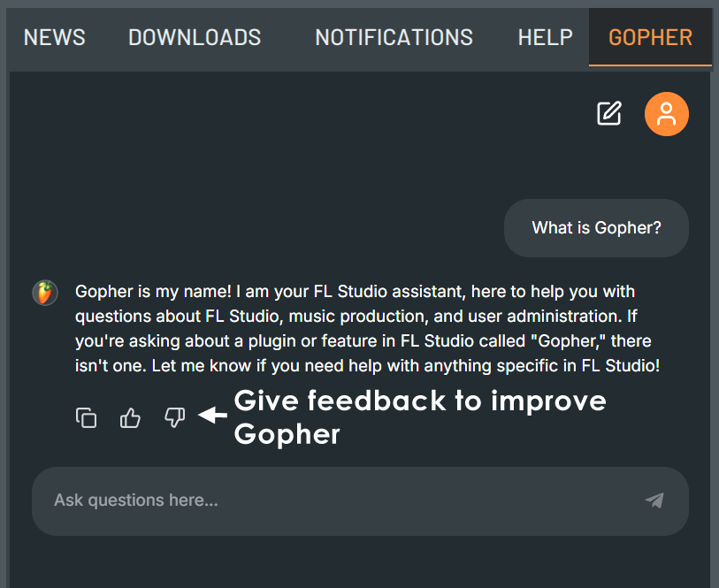Viewport: 719px width, 588px height.
Task: Click the paper plane send icon
Action: (x=654, y=500)
